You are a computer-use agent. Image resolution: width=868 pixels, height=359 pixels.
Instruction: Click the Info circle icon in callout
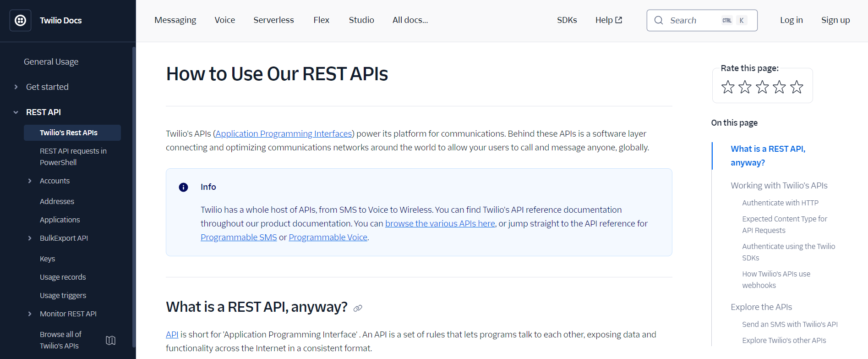click(183, 187)
